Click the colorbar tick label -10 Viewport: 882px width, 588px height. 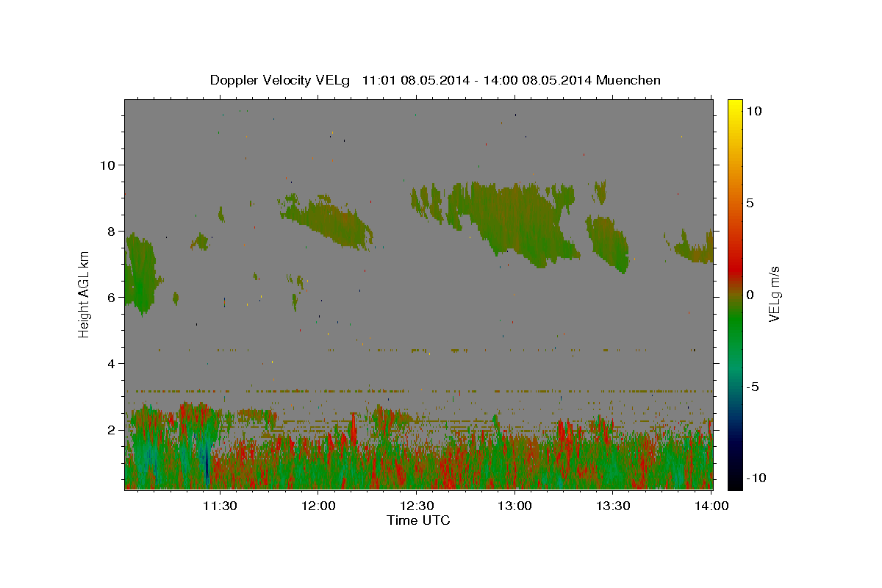click(756, 478)
